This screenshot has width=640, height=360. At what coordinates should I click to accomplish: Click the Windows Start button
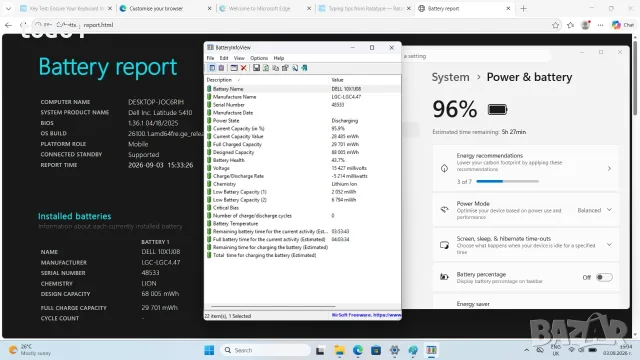pos(209,350)
